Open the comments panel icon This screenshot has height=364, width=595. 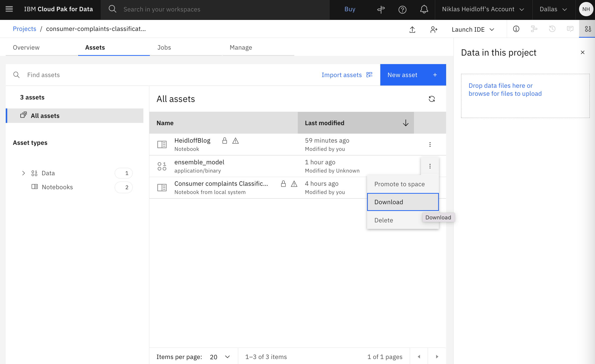coord(570,29)
